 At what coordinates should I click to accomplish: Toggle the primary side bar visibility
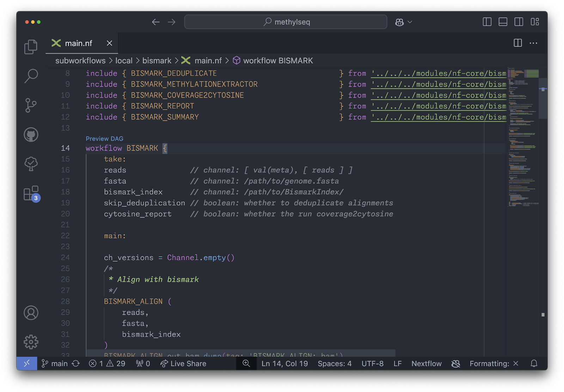click(487, 22)
